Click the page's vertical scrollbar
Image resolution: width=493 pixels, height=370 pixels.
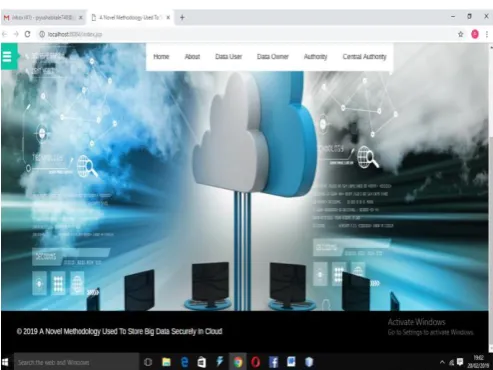(491, 197)
